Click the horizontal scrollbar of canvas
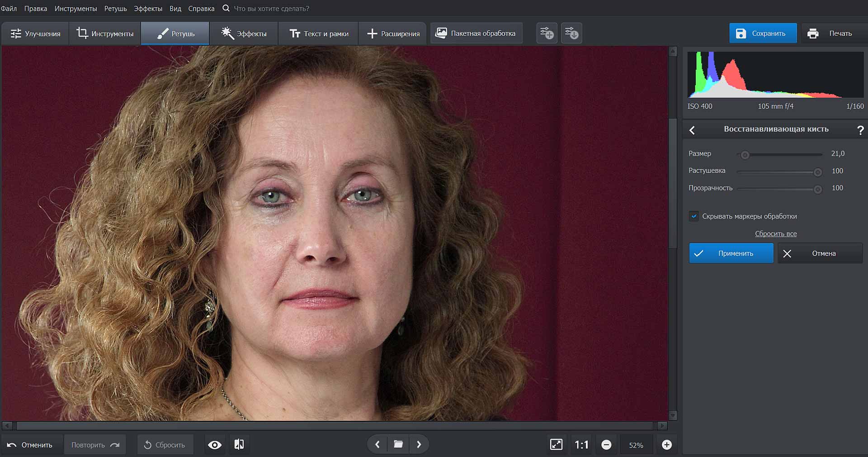Viewport: 868px width, 457px height. tap(335, 426)
